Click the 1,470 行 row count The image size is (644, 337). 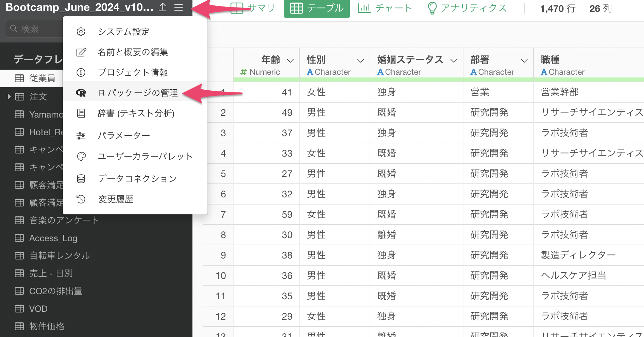pyautogui.click(x=558, y=8)
